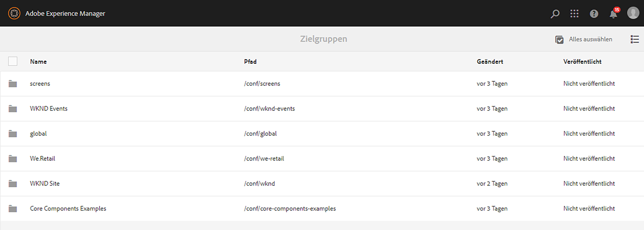Check the select-all checkbox in table header
The height and width of the screenshot is (230, 644).
(13, 61)
